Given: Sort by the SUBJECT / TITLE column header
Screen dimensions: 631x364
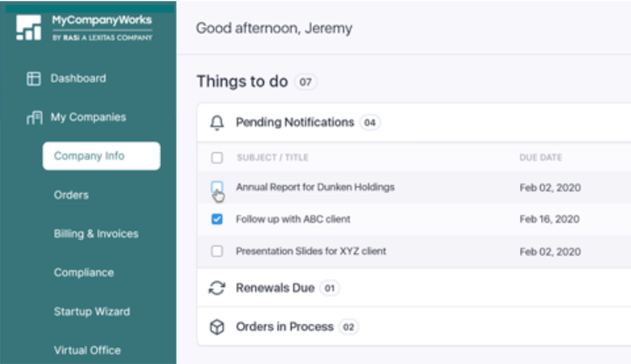Looking at the screenshot, I should point(273,157).
